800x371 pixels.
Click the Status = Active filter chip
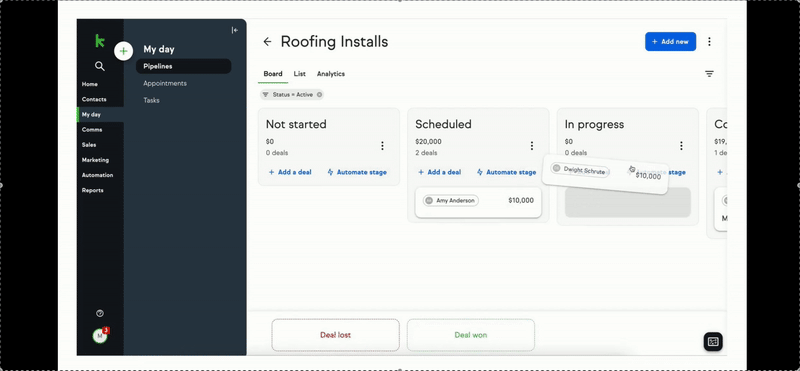pos(292,94)
